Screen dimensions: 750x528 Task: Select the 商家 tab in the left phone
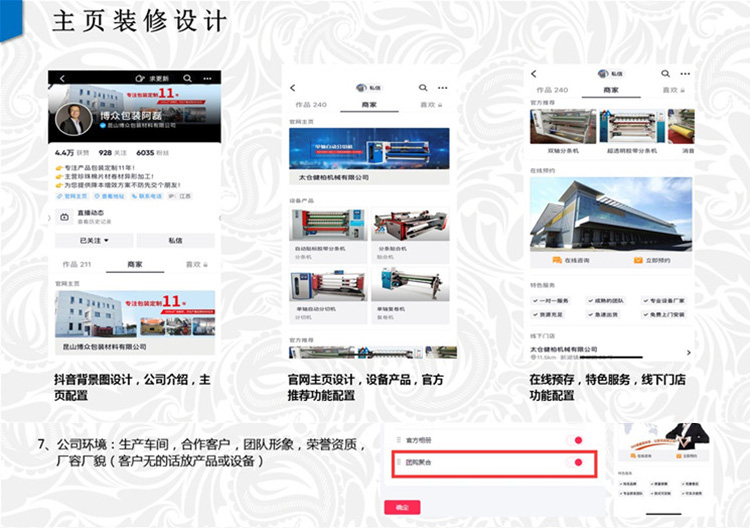tap(135, 264)
